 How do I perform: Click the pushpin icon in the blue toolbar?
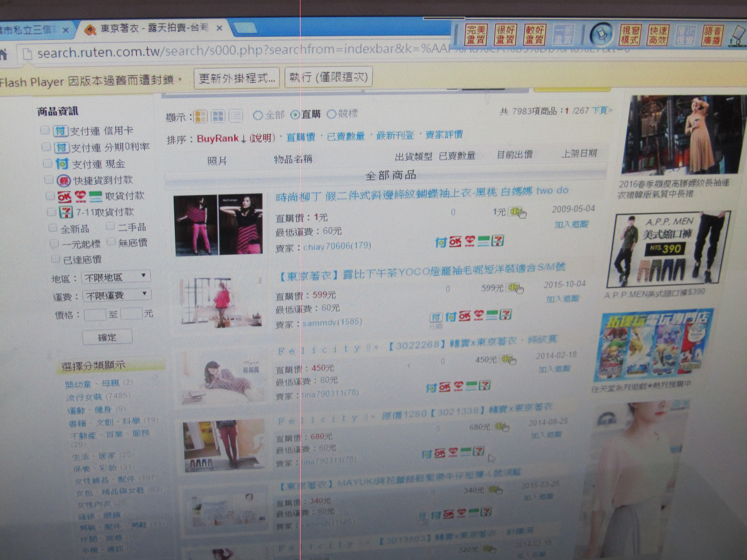pyautogui.click(x=601, y=34)
